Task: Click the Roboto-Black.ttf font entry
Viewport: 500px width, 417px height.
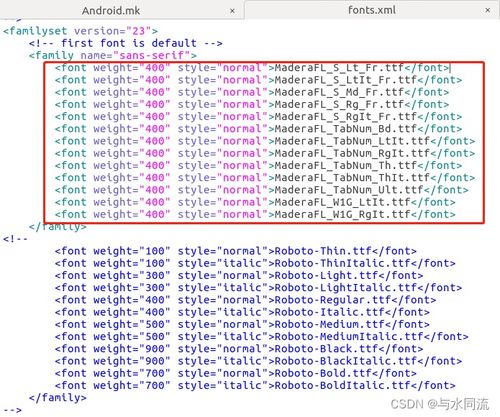Action: point(239,349)
